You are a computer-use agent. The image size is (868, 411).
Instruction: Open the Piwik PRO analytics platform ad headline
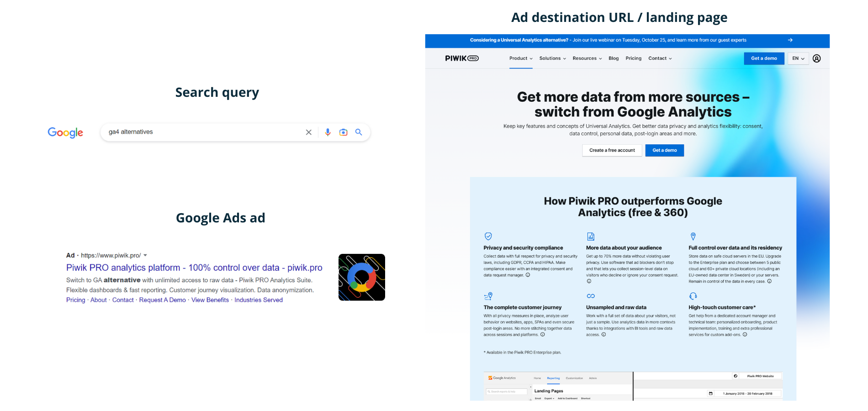(x=194, y=268)
